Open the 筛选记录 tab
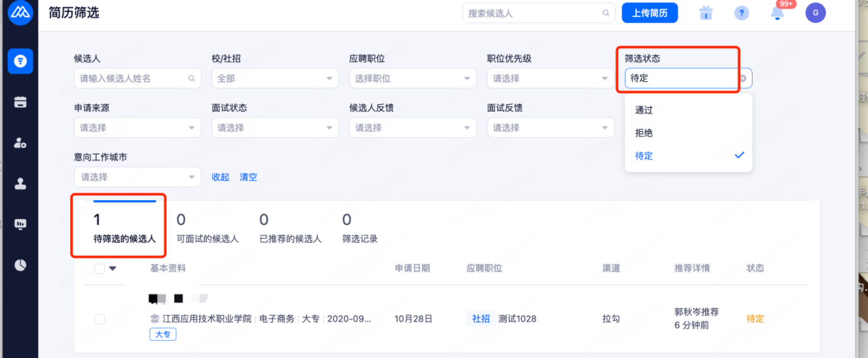This screenshot has height=358, width=868. (360, 229)
